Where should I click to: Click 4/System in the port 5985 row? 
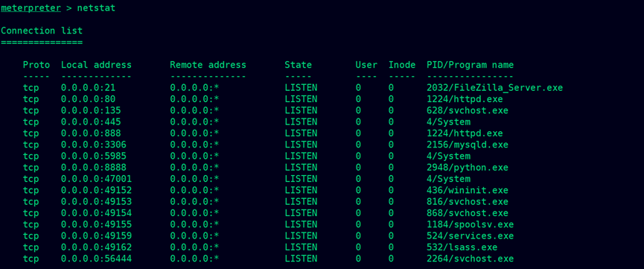[448, 156]
